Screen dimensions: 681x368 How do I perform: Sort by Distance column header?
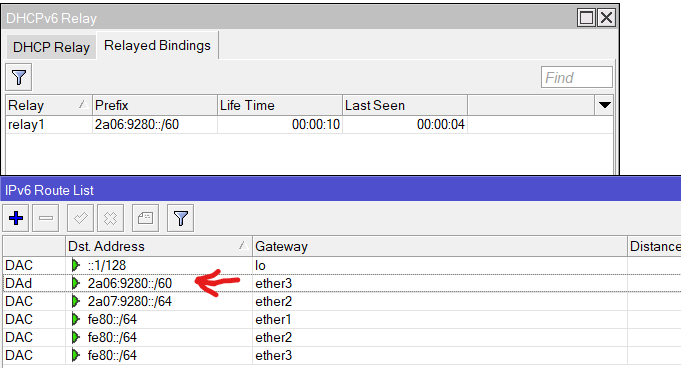[655, 246]
